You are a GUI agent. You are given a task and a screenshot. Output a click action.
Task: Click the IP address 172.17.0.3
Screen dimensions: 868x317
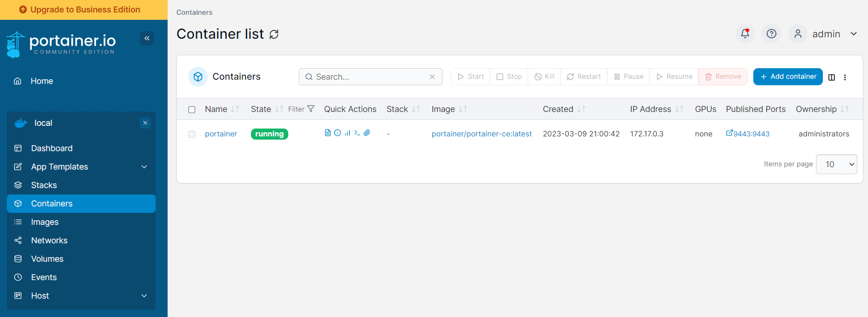pyautogui.click(x=647, y=134)
